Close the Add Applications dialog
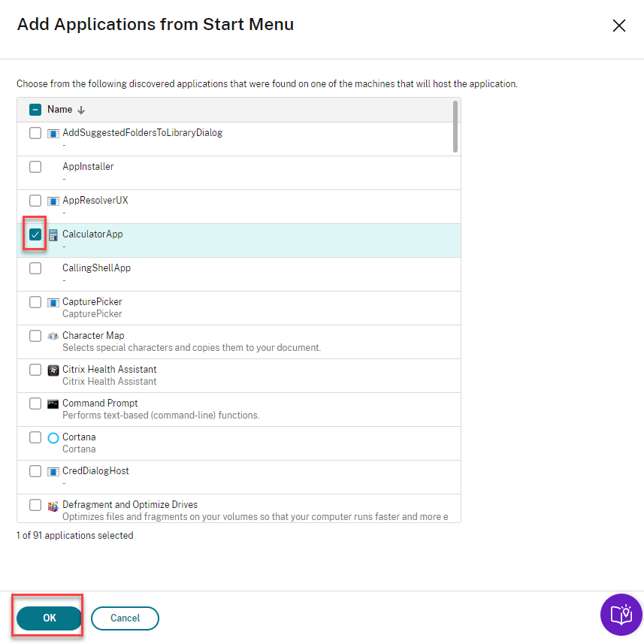This screenshot has height=644, width=644. coord(619,26)
